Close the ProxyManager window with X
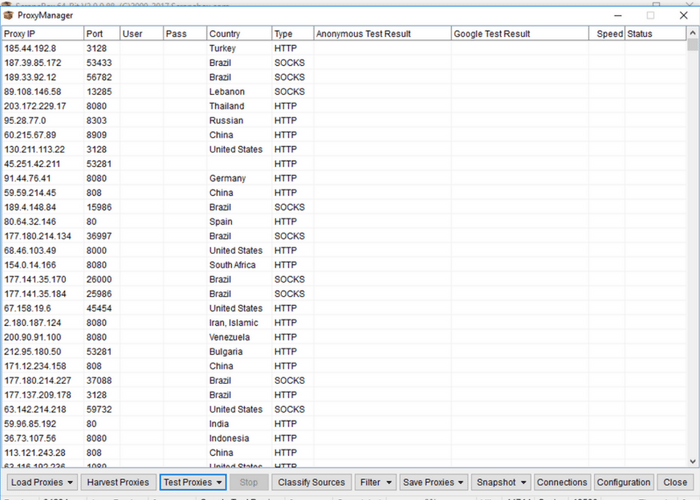The width and height of the screenshot is (700, 500). pyautogui.click(x=683, y=15)
